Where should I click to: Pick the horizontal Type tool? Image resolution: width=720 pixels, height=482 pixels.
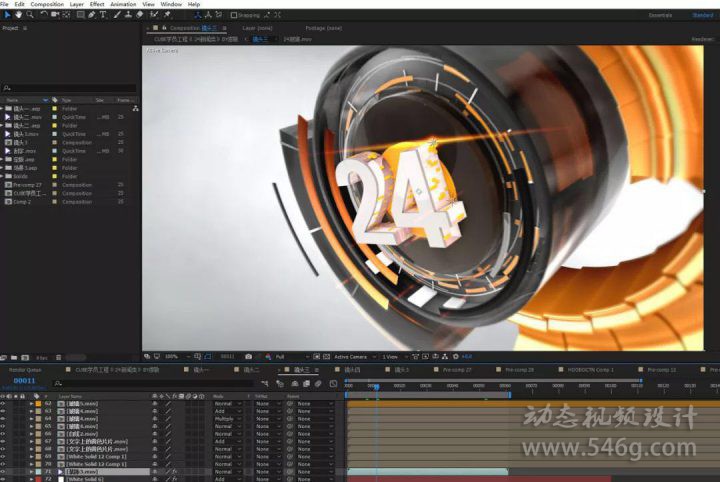tap(103, 15)
